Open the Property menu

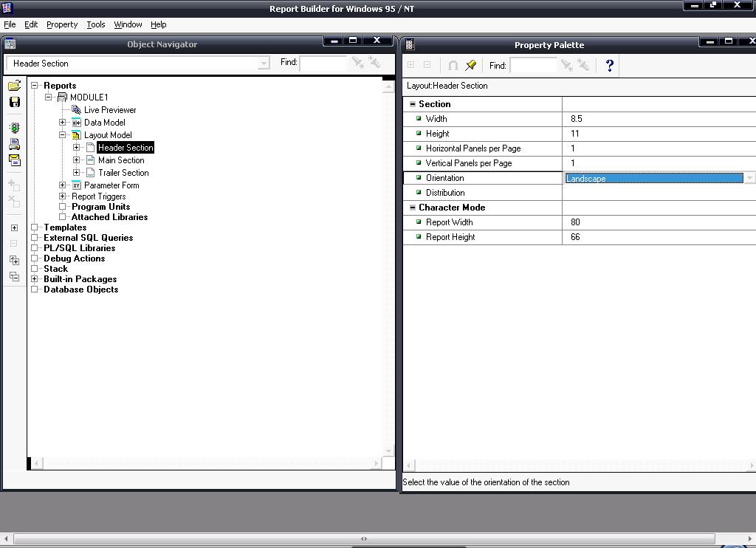(x=62, y=24)
